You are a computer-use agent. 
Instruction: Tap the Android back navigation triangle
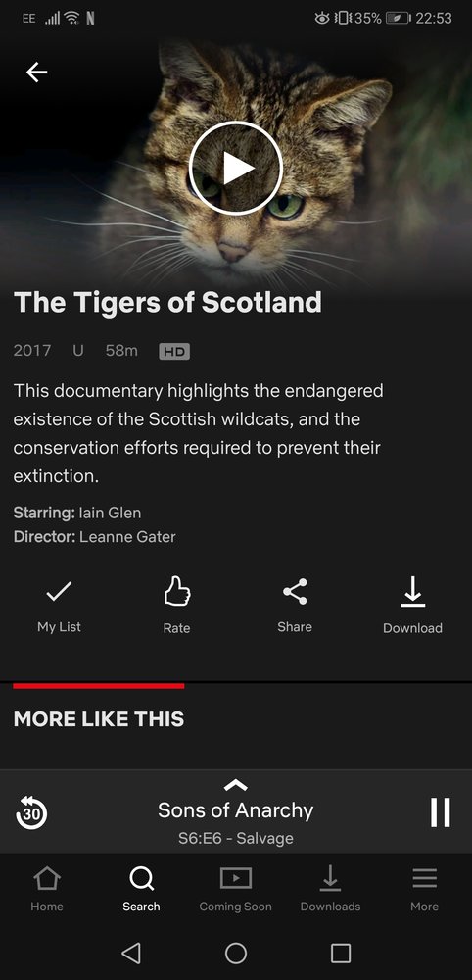(x=130, y=953)
